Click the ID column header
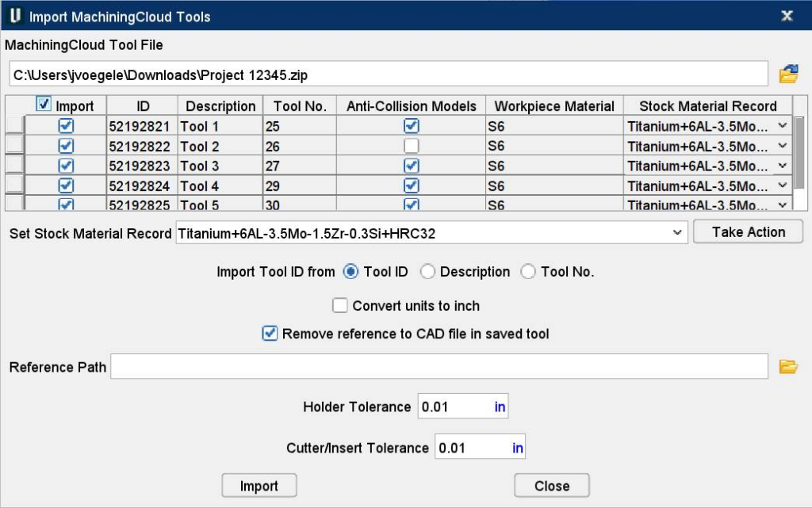Screen dimensions: 812x508 click(x=143, y=106)
